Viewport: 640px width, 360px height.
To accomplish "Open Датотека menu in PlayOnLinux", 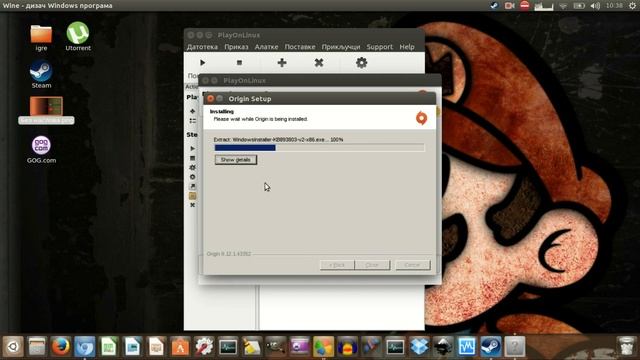I will click(x=202, y=47).
